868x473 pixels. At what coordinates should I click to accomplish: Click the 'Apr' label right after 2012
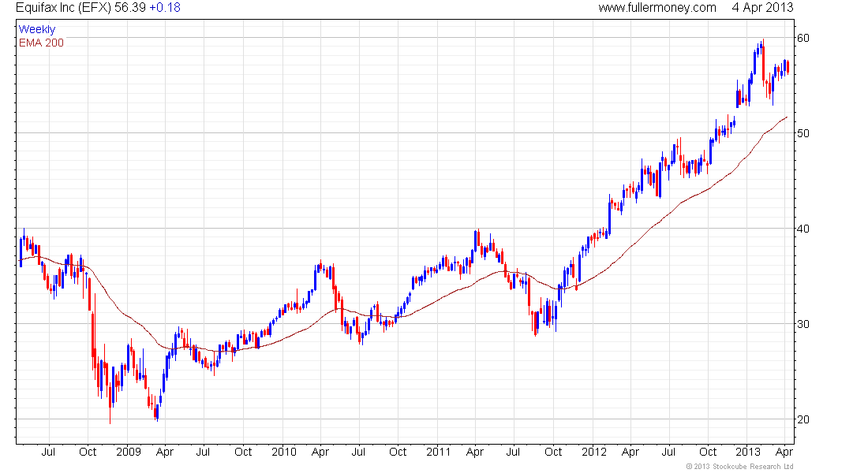(630, 452)
